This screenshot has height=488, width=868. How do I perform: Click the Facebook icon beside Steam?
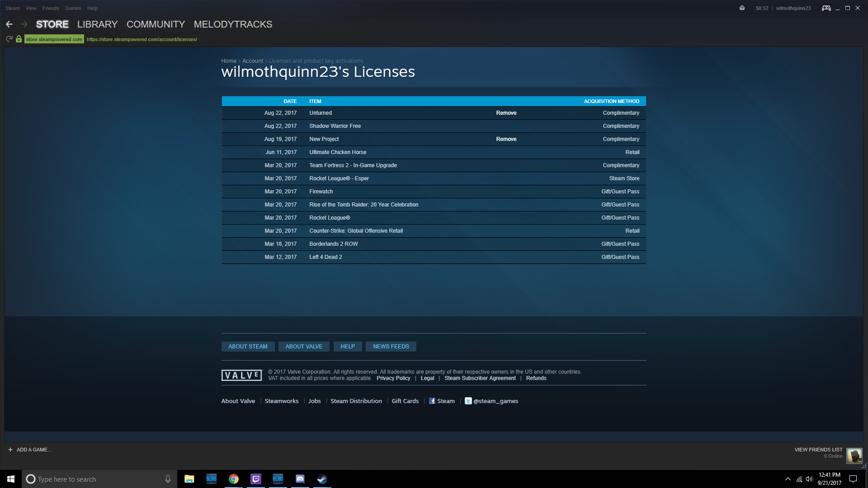[x=432, y=401]
